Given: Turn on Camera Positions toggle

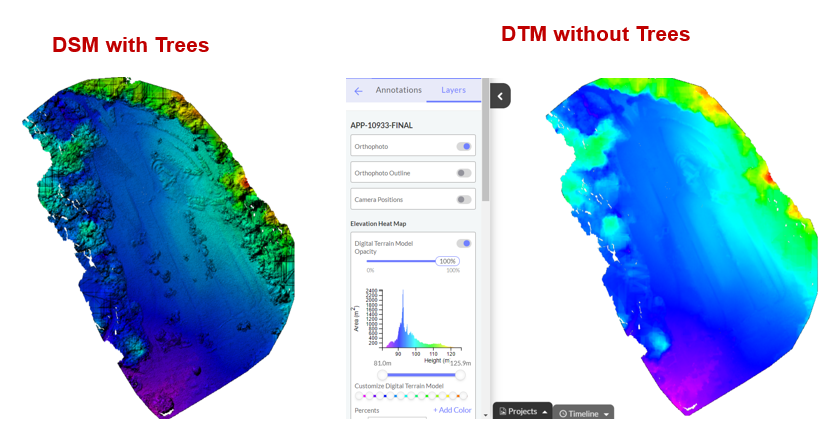Looking at the screenshot, I should point(464,199).
